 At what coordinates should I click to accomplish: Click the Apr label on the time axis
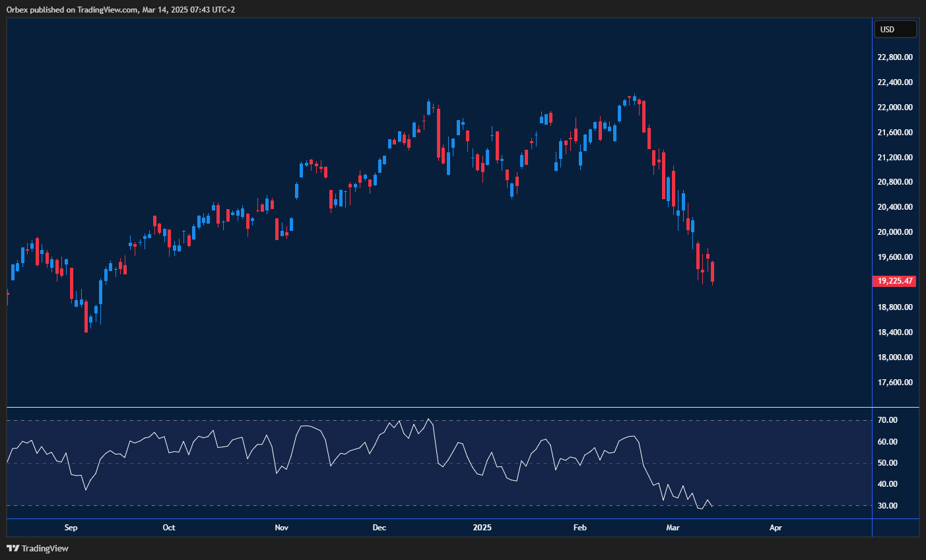click(x=775, y=528)
